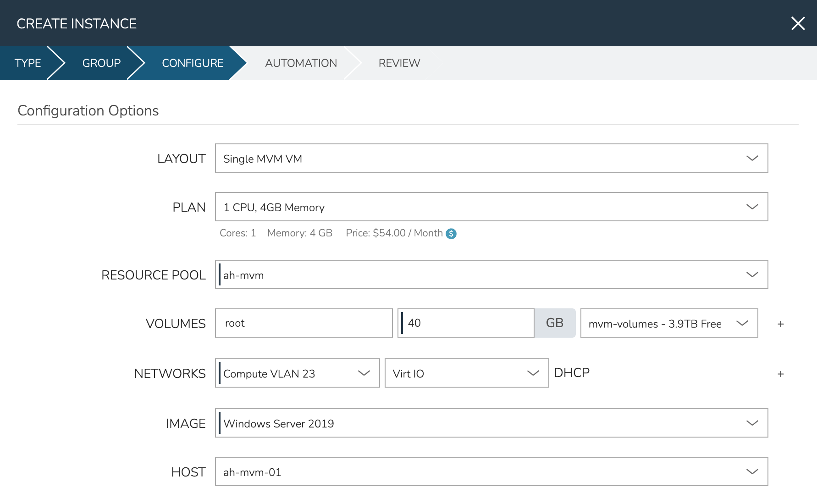Close the Create Instance dialog
The height and width of the screenshot is (504, 817).
798,23
